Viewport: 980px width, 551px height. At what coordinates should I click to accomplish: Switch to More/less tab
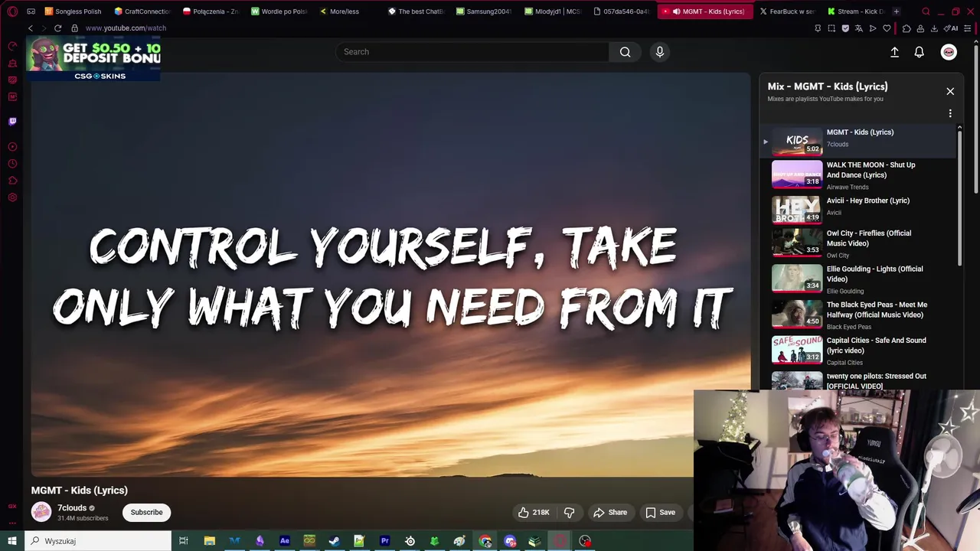(x=339, y=11)
